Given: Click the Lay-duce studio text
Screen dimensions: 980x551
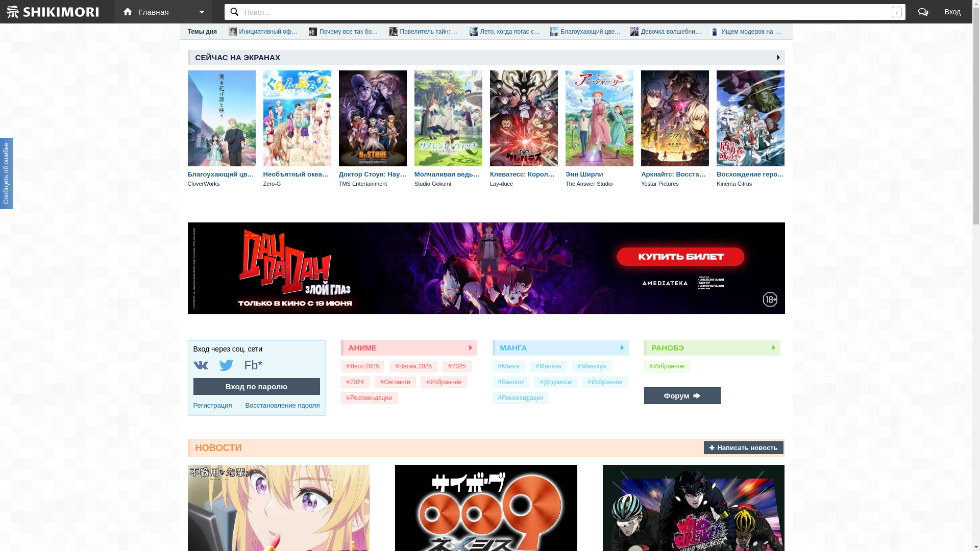Looking at the screenshot, I should tap(501, 184).
